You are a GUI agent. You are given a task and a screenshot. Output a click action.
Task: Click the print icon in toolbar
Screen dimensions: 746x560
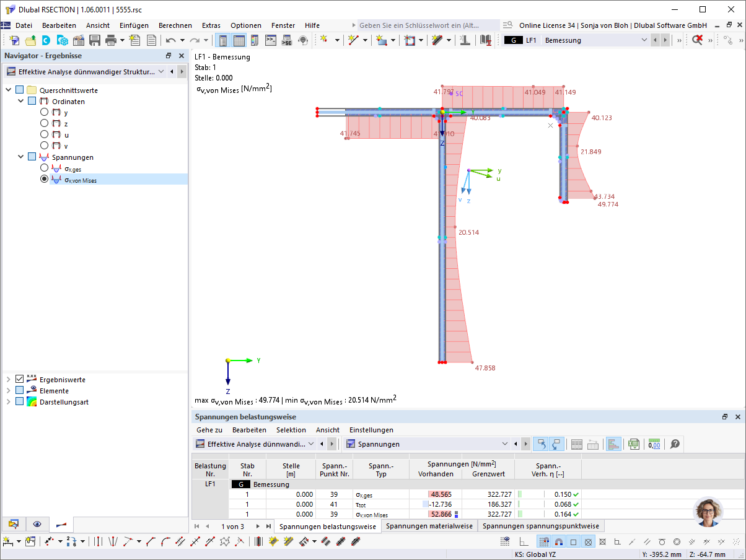tap(111, 40)
